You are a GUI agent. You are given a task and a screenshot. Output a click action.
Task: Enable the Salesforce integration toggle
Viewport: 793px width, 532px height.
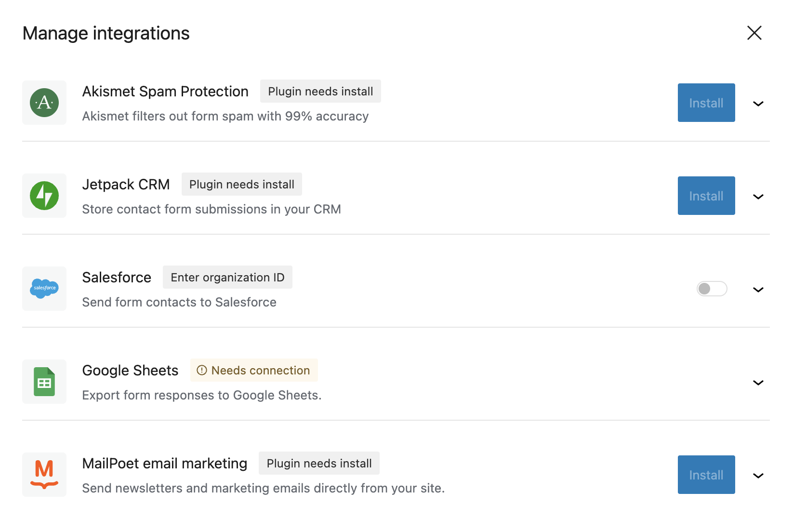[x=712, y=289]
